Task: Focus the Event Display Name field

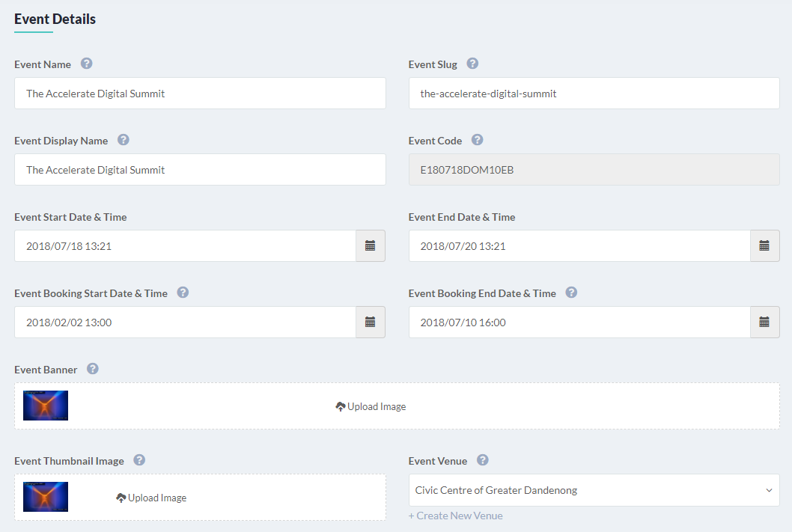Action: [200, 170]
